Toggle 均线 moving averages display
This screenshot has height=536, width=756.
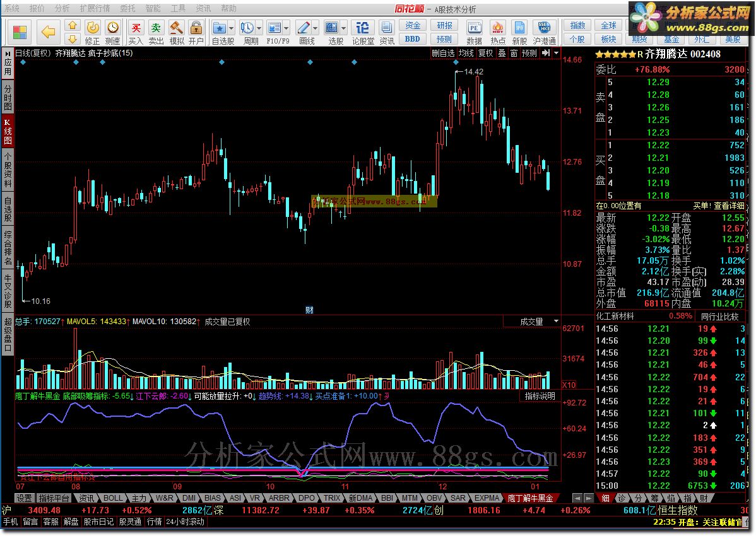[466, 53]
